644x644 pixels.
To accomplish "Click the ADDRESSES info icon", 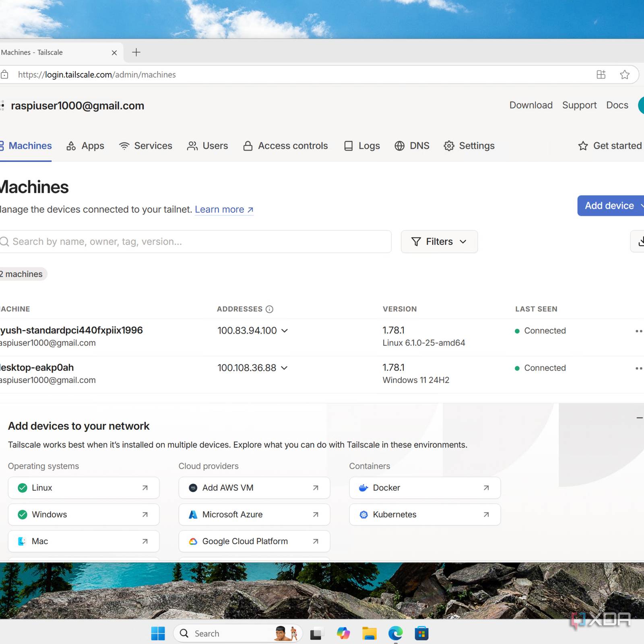I will pos(270,309).
